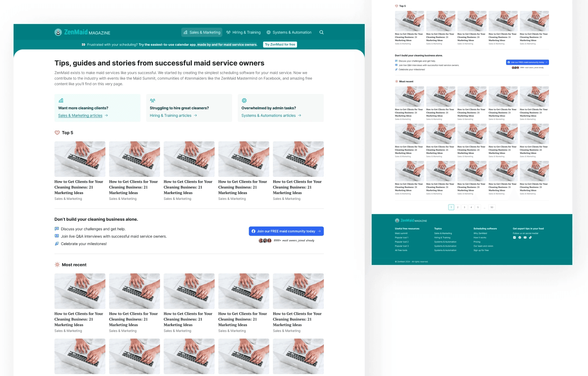Viewport: 588px width, 376px height.
Task: Open the How it works footer link
Action: pyautogui.click(x=480, y=237)
